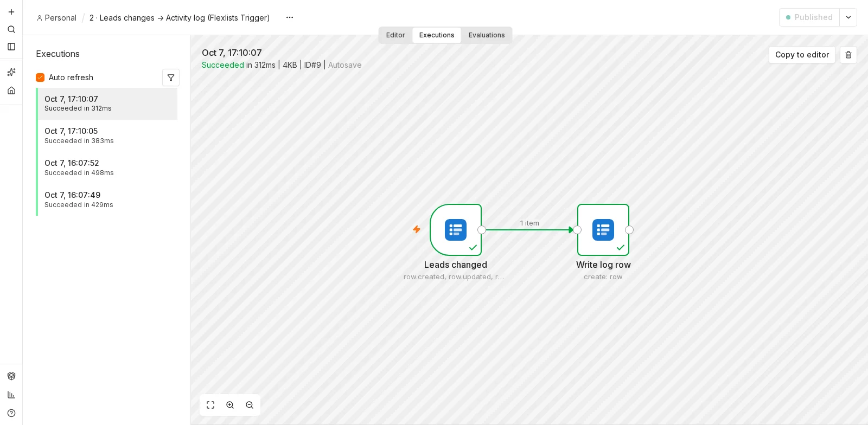The image size is (868, 425).
Task: Open the workflow three-dot actions menu
Action: [290, 17]
